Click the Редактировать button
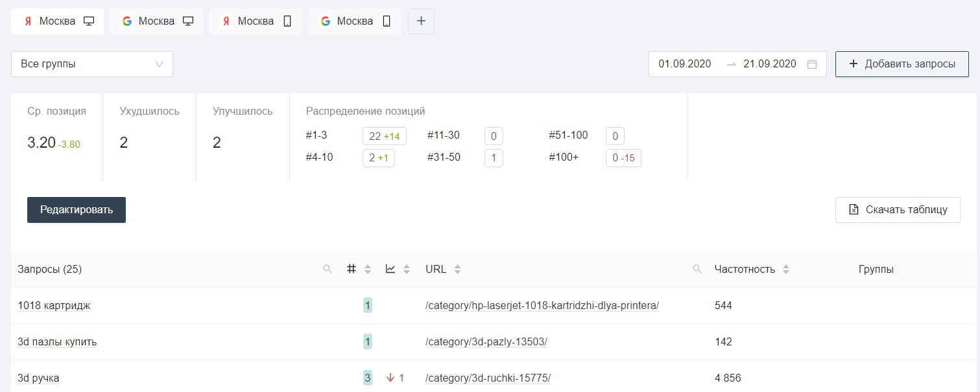This screenshot has height=392, width=980. click(x=77, y=210)
